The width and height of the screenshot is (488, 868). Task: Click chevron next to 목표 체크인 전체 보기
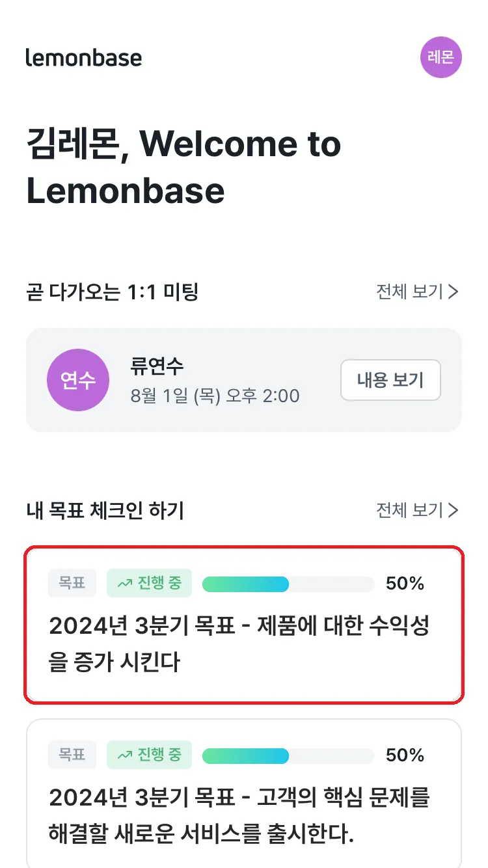(454, 511)
